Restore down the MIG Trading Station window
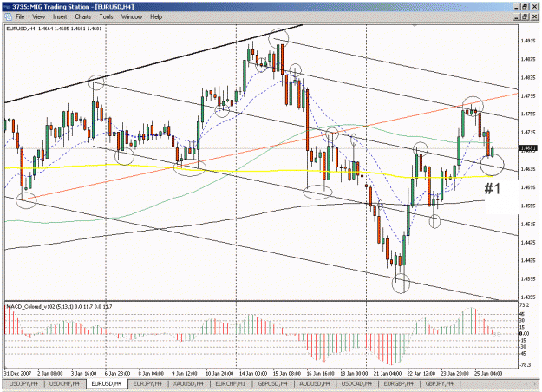The width and height of the screenshot is (542, 392). click(x=525, y=7)
